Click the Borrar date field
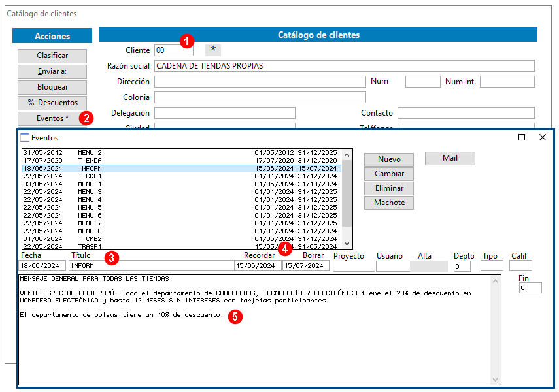Image resolution: width=559 pixels, height=392 pixels. tap(306, 266)
